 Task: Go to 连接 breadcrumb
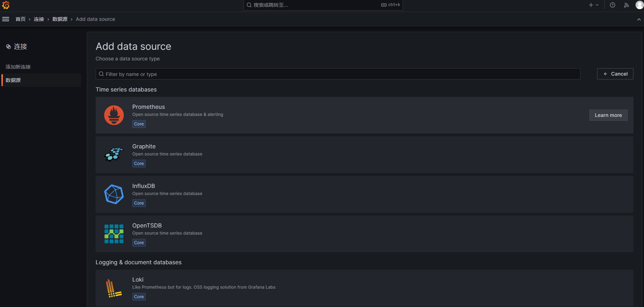tap(39, 19)
